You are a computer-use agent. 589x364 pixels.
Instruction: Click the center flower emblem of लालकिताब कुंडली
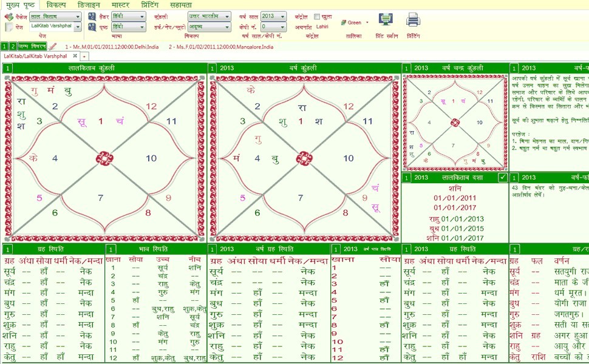[x=104, y=158]
